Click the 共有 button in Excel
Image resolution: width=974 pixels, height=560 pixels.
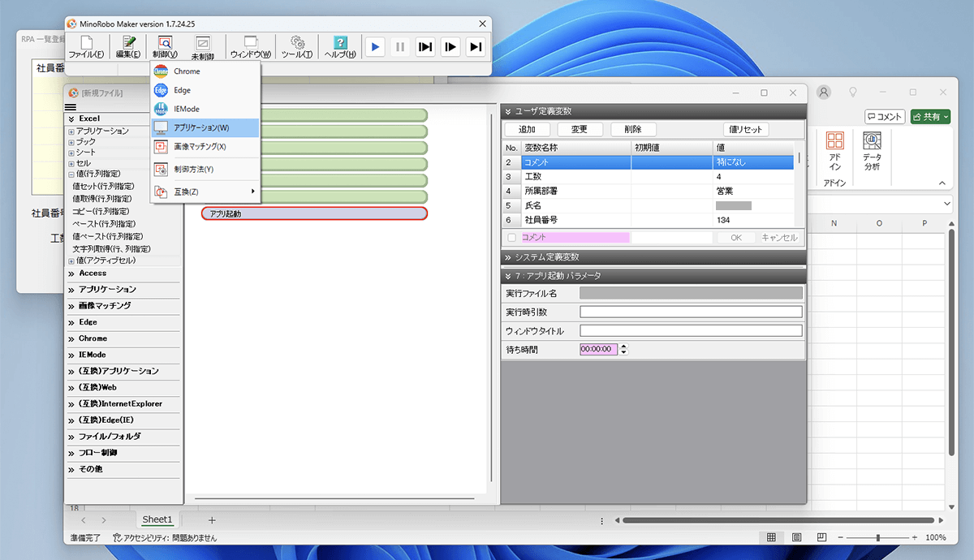pyautogui.click(x=930, y=117)
